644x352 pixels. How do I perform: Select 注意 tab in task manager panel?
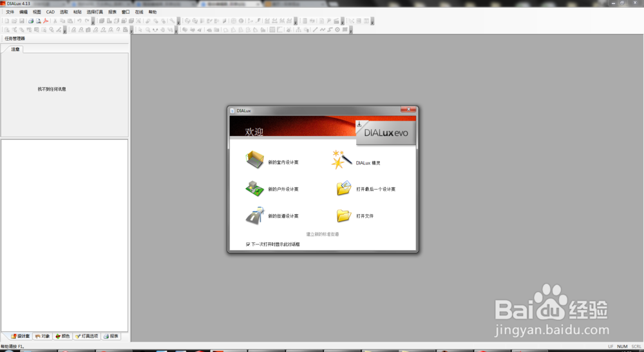tap(15, 50)
